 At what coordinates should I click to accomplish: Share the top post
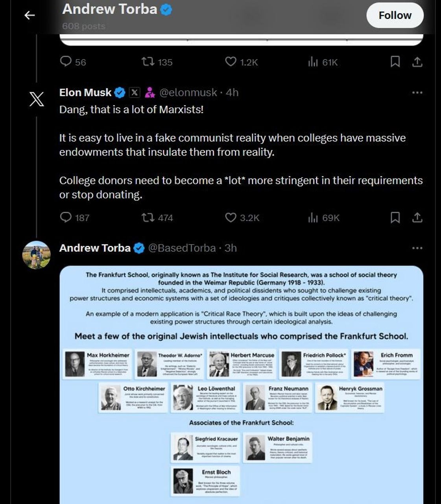417,62
